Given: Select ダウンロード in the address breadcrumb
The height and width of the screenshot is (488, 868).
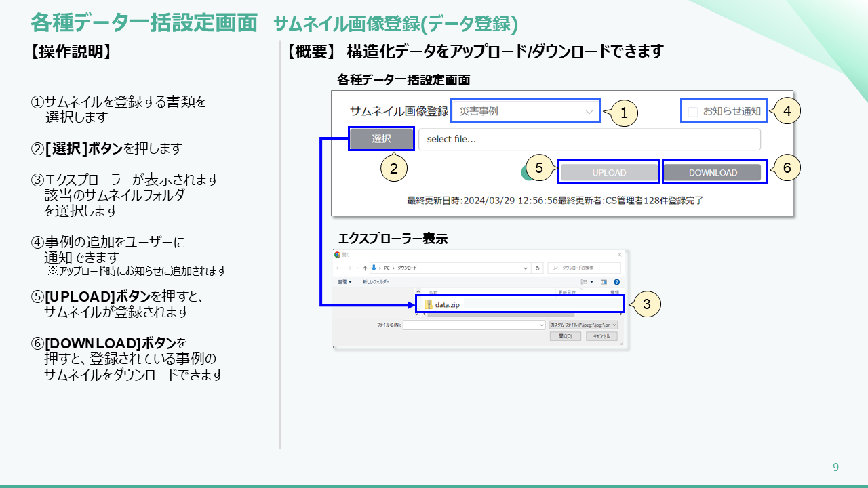Looking at the screenshot, I should 409,268.
